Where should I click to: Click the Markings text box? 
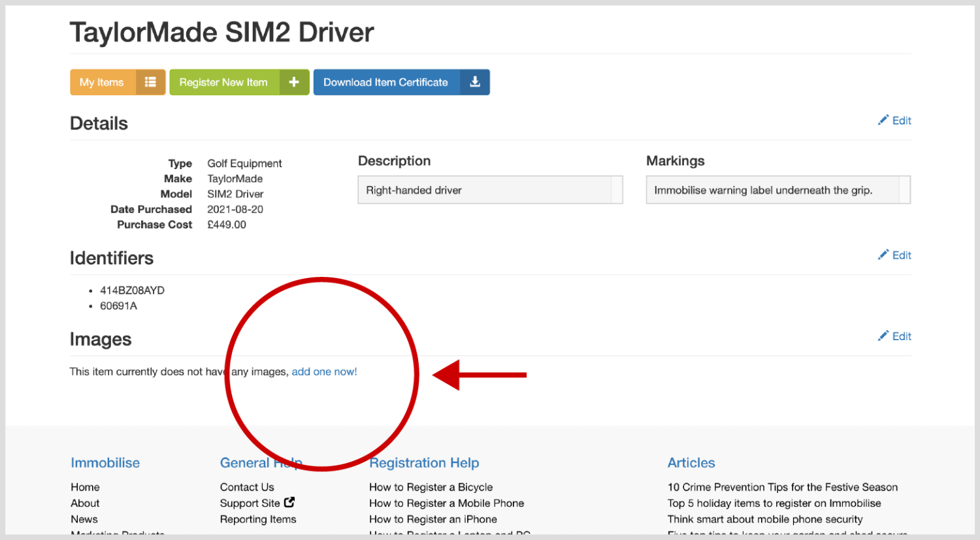click(x=778, y=190)
